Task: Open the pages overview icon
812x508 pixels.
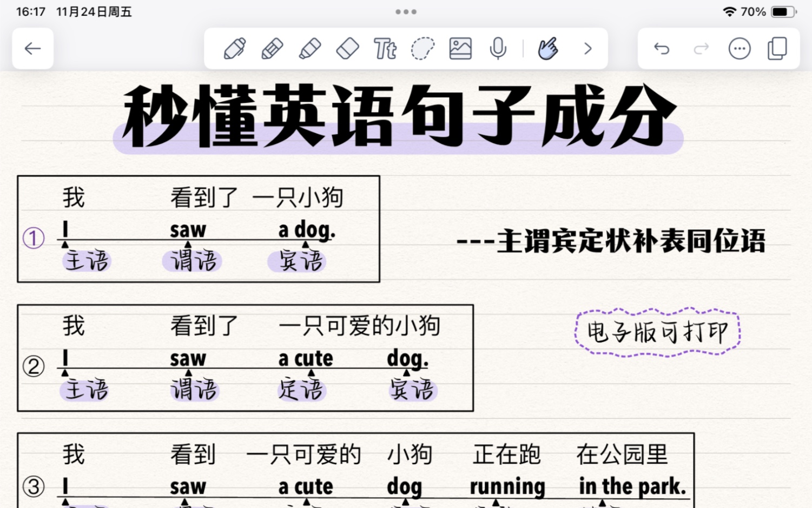Action: pyautogui.click(x=777, y=49)
